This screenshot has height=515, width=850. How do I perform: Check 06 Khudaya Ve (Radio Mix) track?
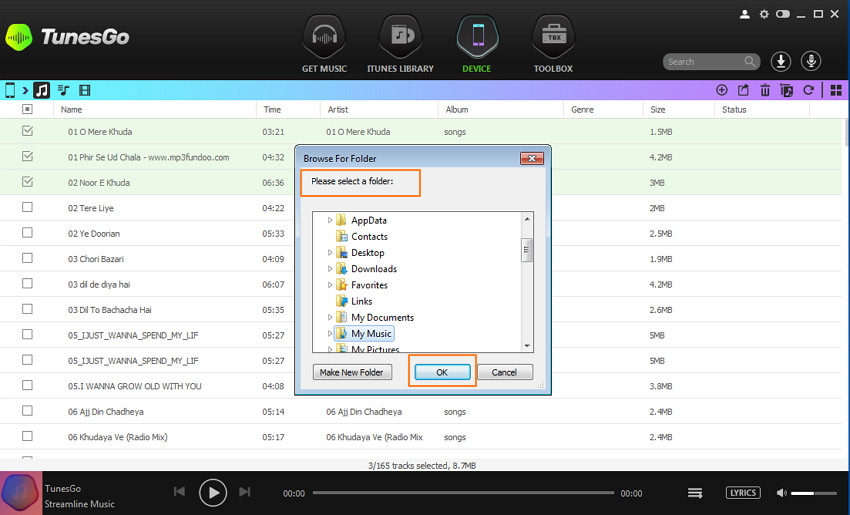pos(27,436)
